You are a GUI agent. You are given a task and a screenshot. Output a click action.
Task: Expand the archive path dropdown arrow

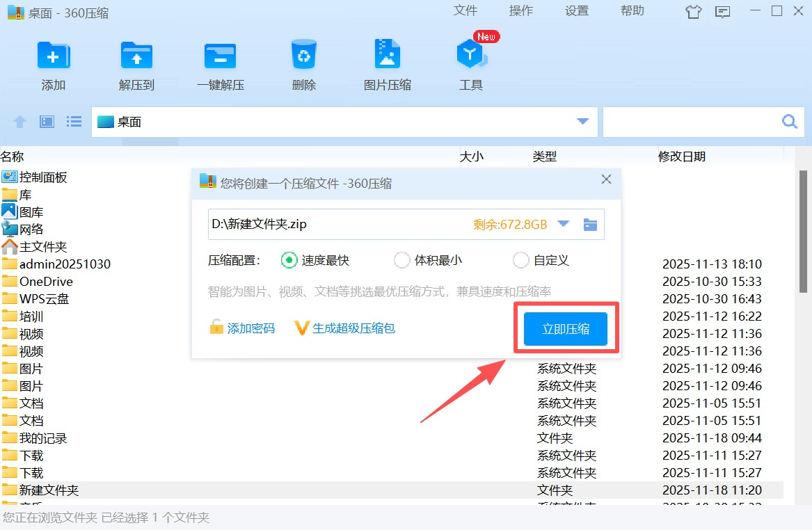point(564,224)
